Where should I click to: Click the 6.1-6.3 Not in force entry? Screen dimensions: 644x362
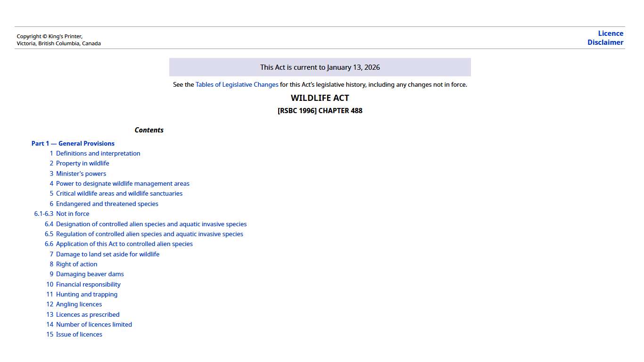click(72, 214)
